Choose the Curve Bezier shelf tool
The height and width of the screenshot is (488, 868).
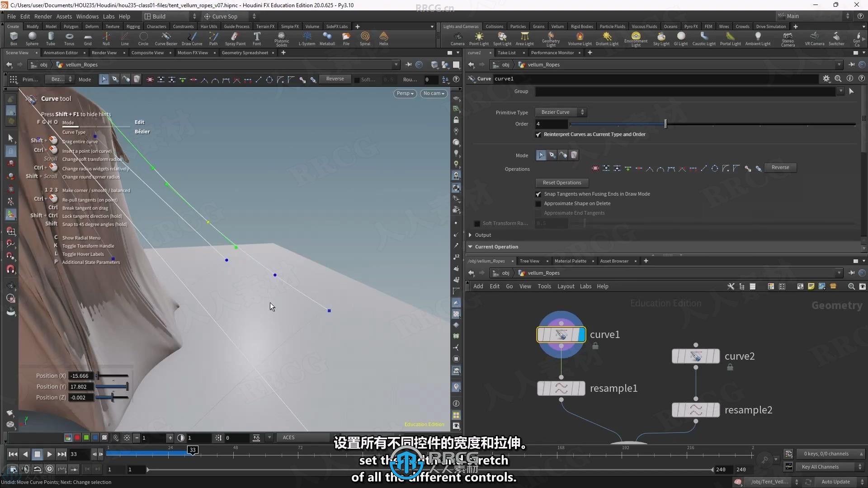click(x=166, y=38)
